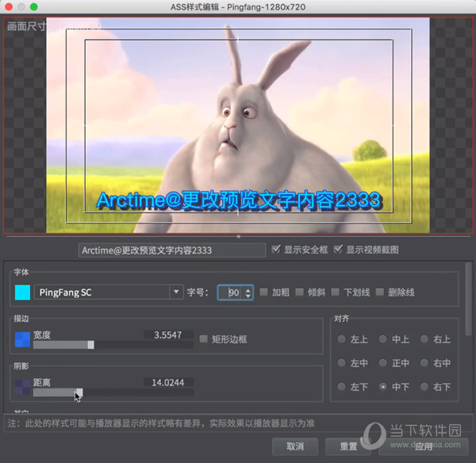Select the 右上 alignment radio button
Viewport: 476px width, 463px height.
click(x=424, y=339)
